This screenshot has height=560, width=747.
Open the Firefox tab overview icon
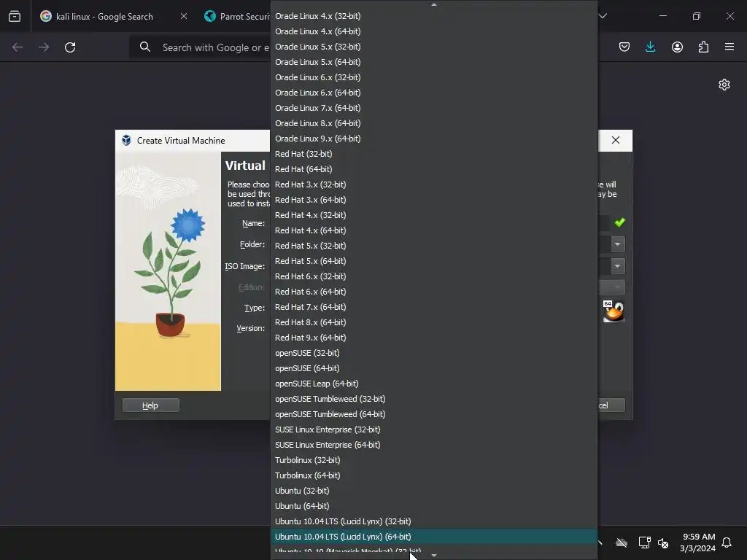pos(15,16)
